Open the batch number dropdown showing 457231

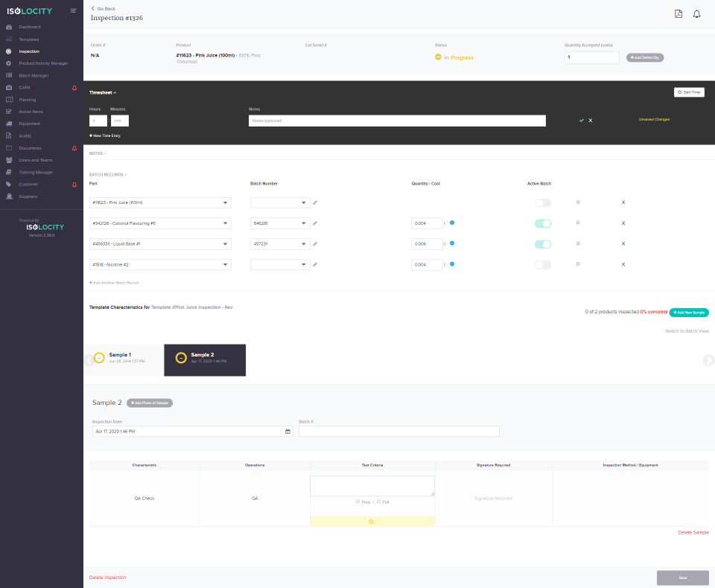(281, 244)
